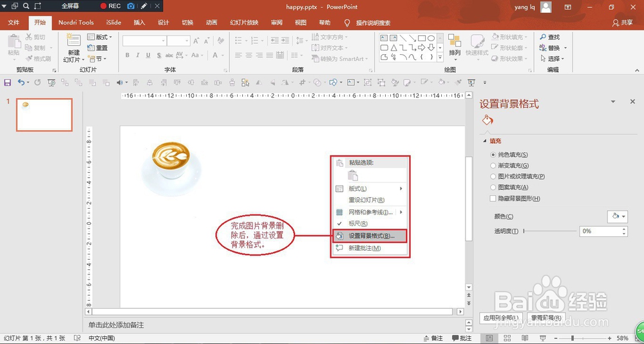Image resolution: width=644 pixels, height=344 pixels.
Task: Open the pane options dropdown arrow
Action: [613, 102]
